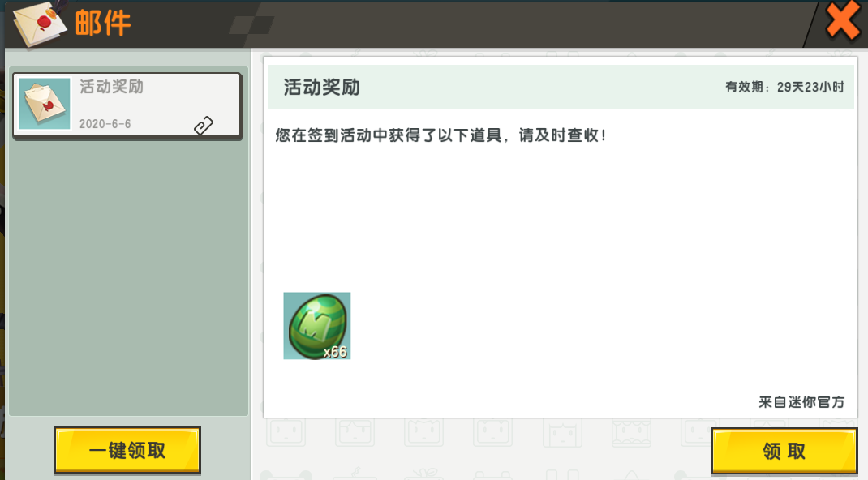Click the green egg reward item
Viewport: 868px width, 480px height.
[316, 326]
